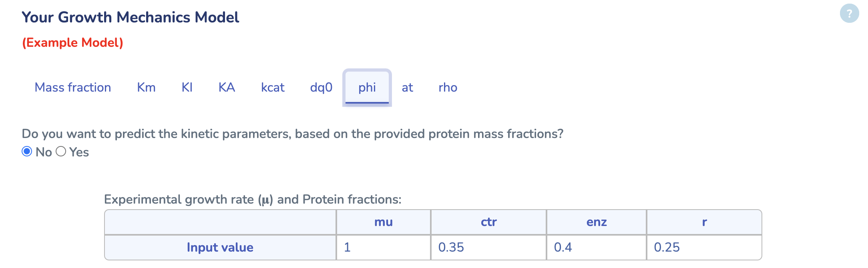Select the No radio button
Screen dimensions: 868x268
[x=27, y=152]
